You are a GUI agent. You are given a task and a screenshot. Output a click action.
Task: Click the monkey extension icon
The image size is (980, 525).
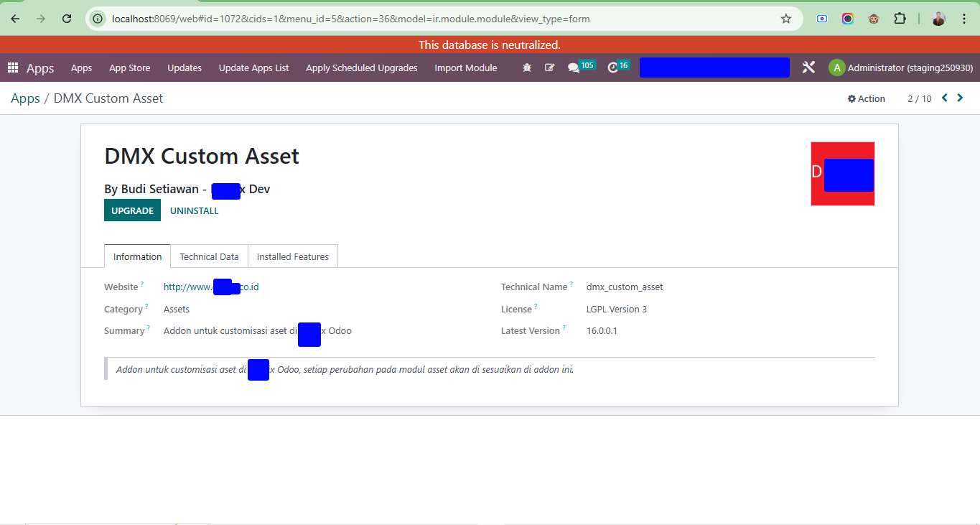[874, 19]
